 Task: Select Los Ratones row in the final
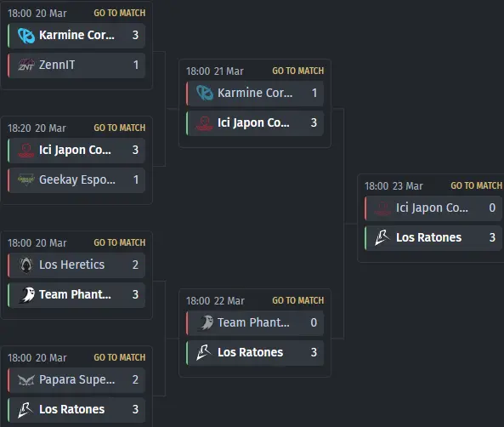tap(433, 238)
